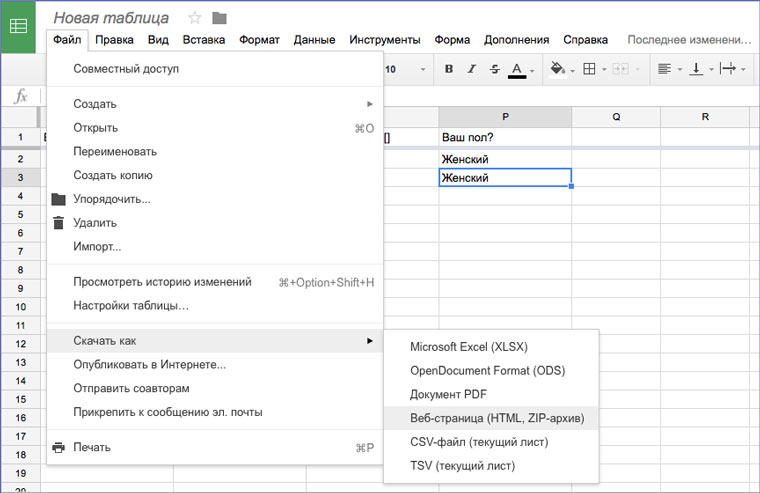Choose Опубликовать в Интернете…

[215, 365]
